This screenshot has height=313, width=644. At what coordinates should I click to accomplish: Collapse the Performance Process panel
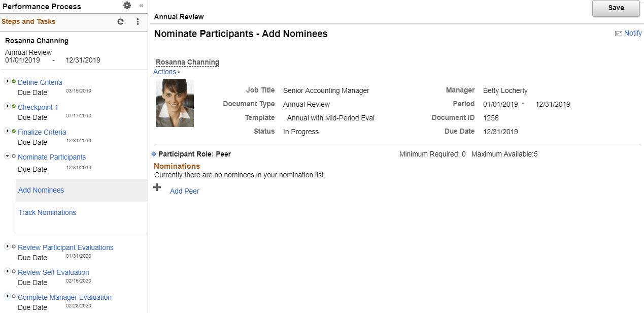coord(141,6)
